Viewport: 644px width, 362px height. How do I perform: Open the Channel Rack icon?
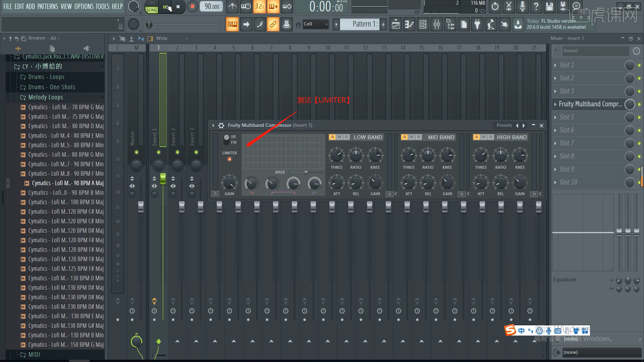coord(423,24)
